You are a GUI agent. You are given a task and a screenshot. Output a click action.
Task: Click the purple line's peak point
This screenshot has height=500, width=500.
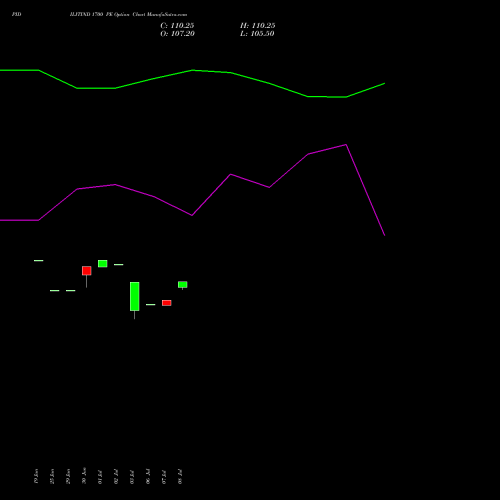tap(346, 145)
